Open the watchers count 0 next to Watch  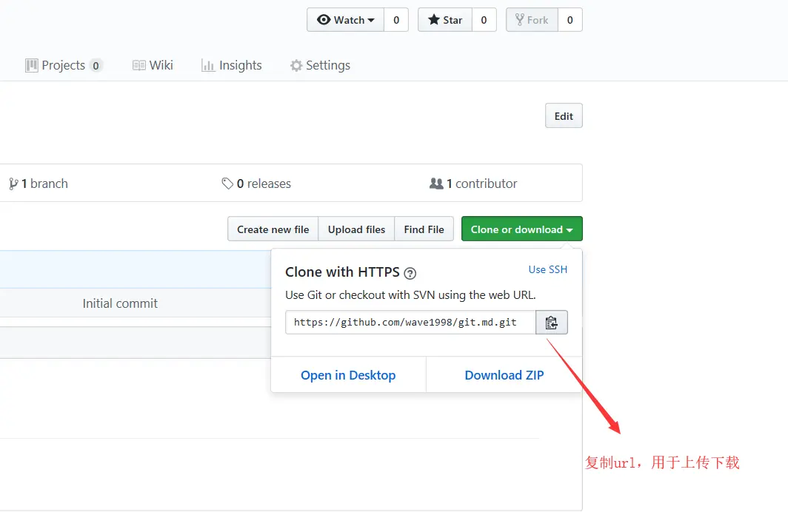pos(396,20)
